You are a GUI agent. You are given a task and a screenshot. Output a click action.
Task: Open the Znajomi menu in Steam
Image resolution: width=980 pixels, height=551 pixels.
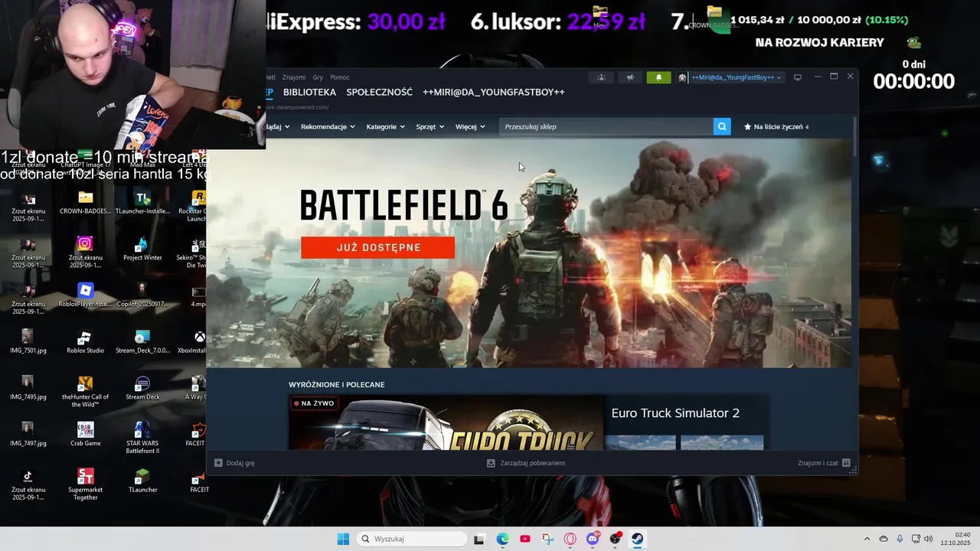[293, 77]
